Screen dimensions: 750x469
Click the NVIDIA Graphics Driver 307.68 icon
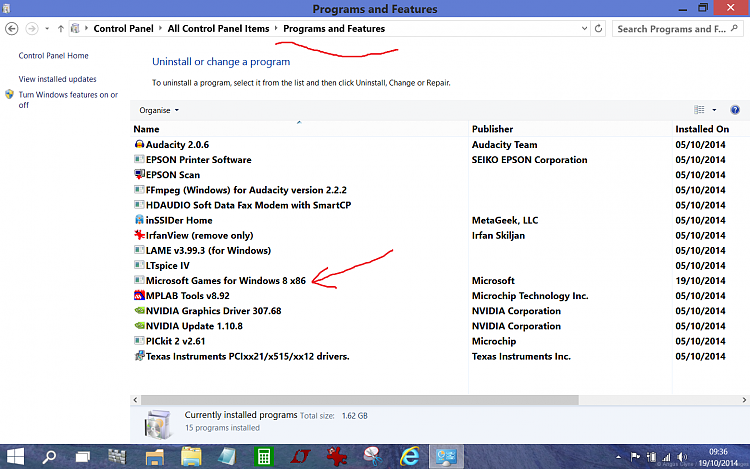tap(139, 310)
